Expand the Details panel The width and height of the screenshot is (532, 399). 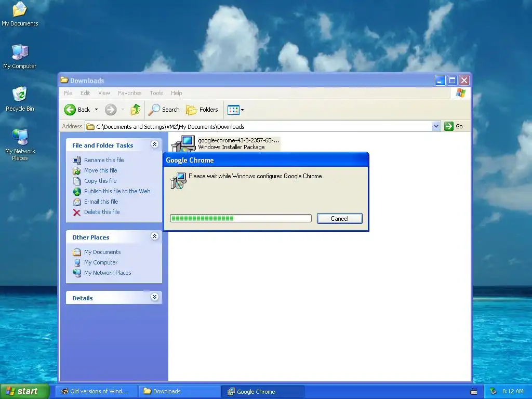tap(154, 297)
